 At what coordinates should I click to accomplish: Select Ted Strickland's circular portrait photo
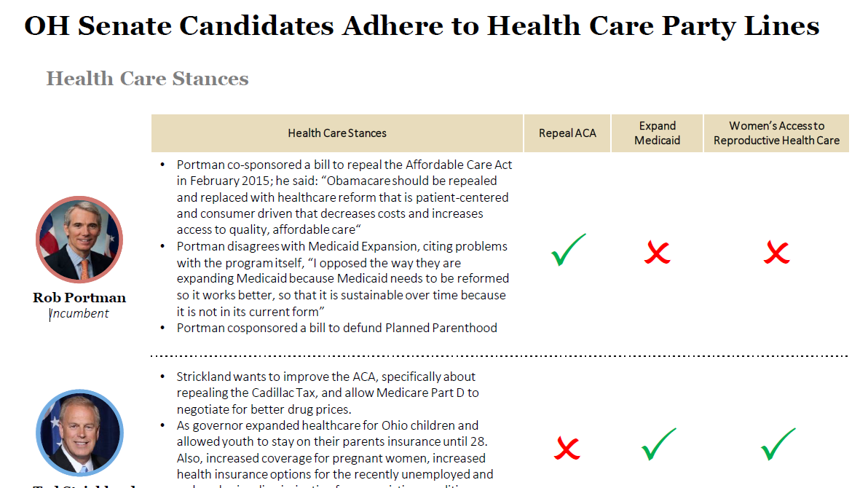[79, 433]
